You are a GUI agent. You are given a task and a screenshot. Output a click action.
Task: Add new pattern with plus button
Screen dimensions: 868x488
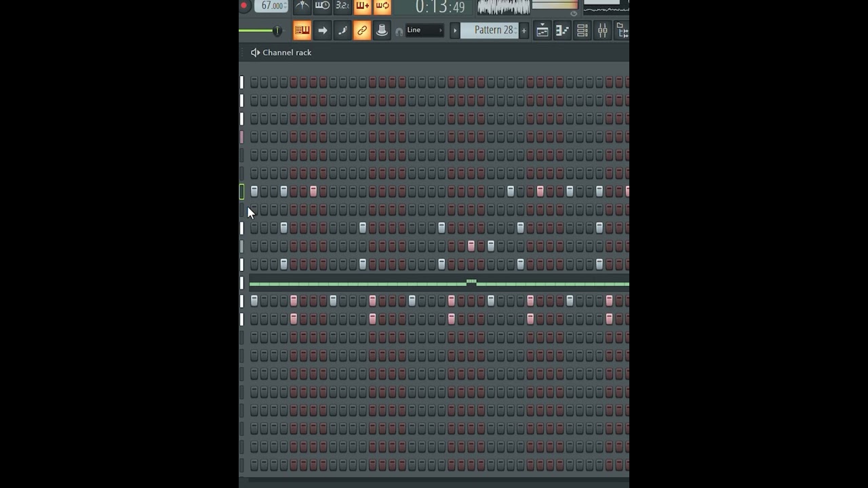pos(524,30)
